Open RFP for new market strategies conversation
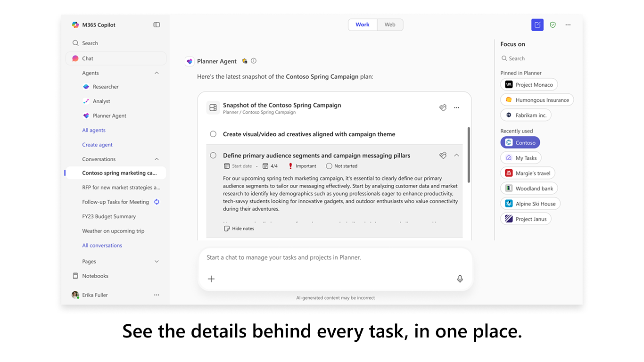 (121, 188)
